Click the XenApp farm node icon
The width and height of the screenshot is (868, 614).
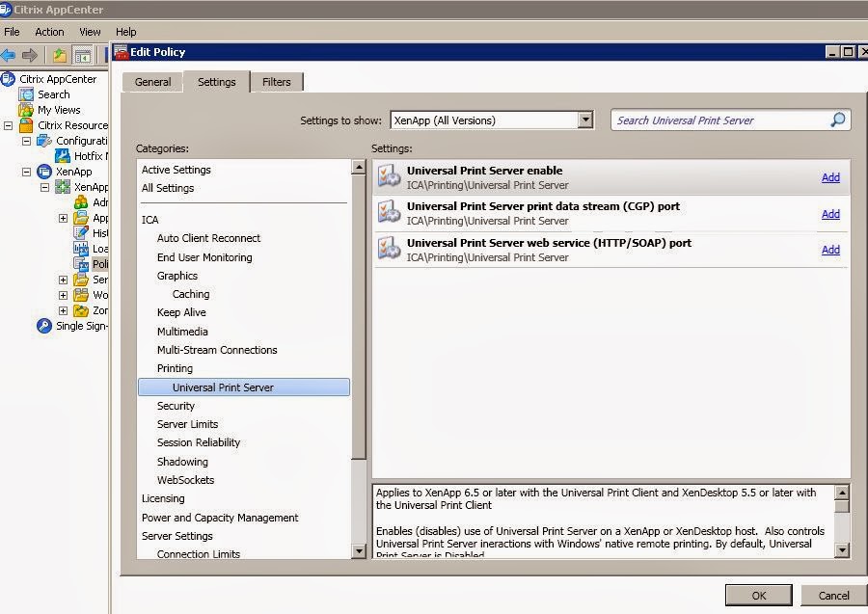[63, 188]
